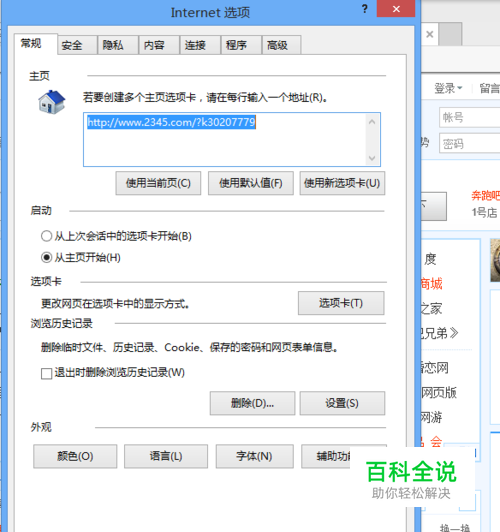Open the 颜色(O) button
This screenshot has width=500, height=532.
[75, 456]
